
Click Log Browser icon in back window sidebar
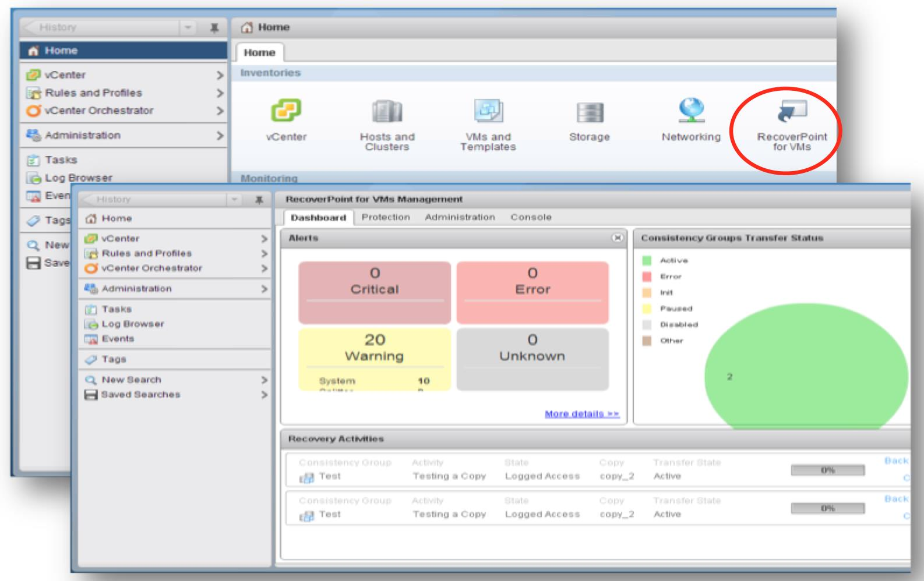click(34, 178)
